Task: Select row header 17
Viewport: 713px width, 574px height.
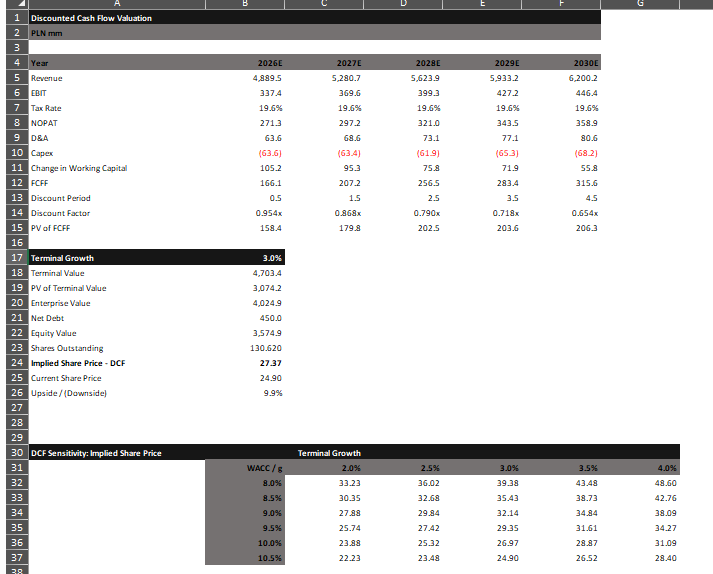Action: click(x=17, y=257)
